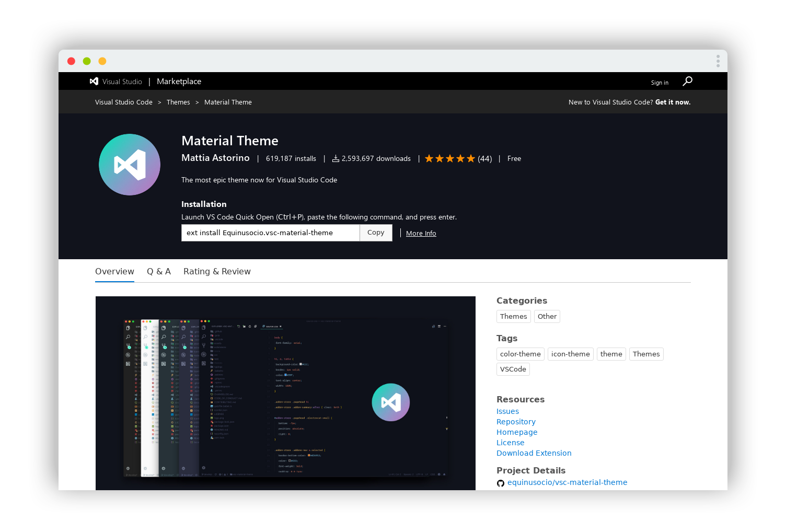Open the Repository resource link
This screenshot has width=786, height=532.
click(516, 421)
